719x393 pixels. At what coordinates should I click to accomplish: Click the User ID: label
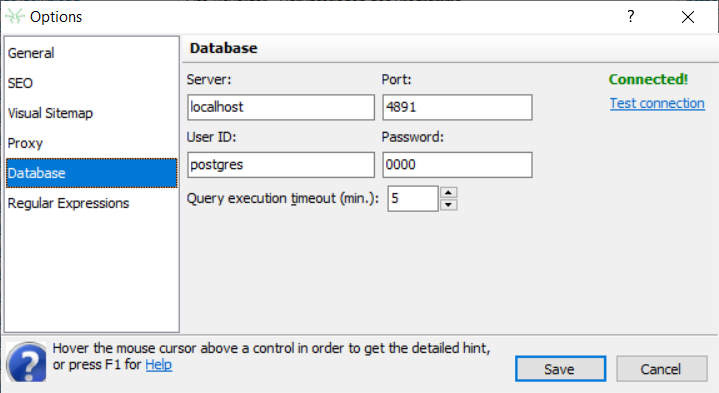[211, 137]
